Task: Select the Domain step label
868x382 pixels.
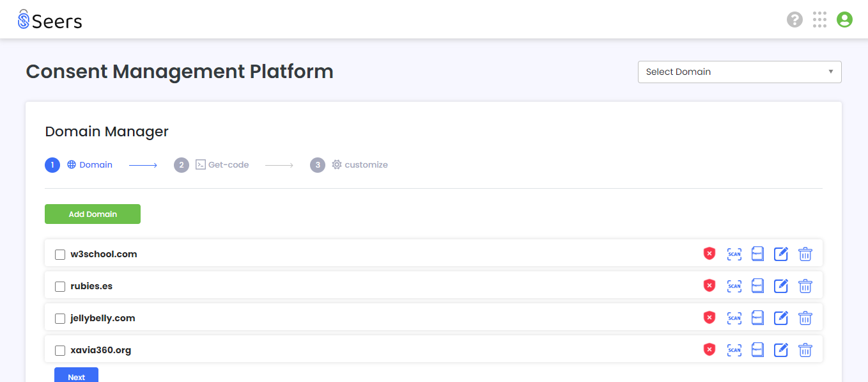Action: tap(96, 165)
